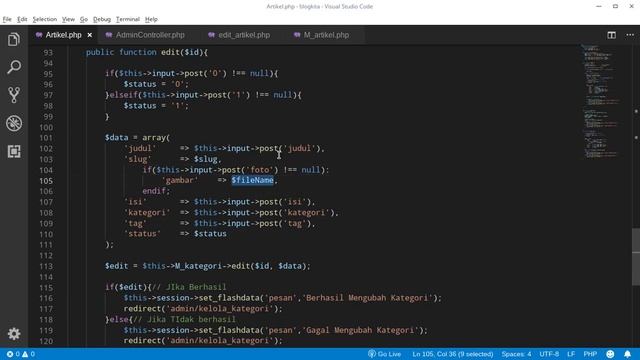
Task: Open Source Control view in activity bar
Action: (x=14, y=95)
